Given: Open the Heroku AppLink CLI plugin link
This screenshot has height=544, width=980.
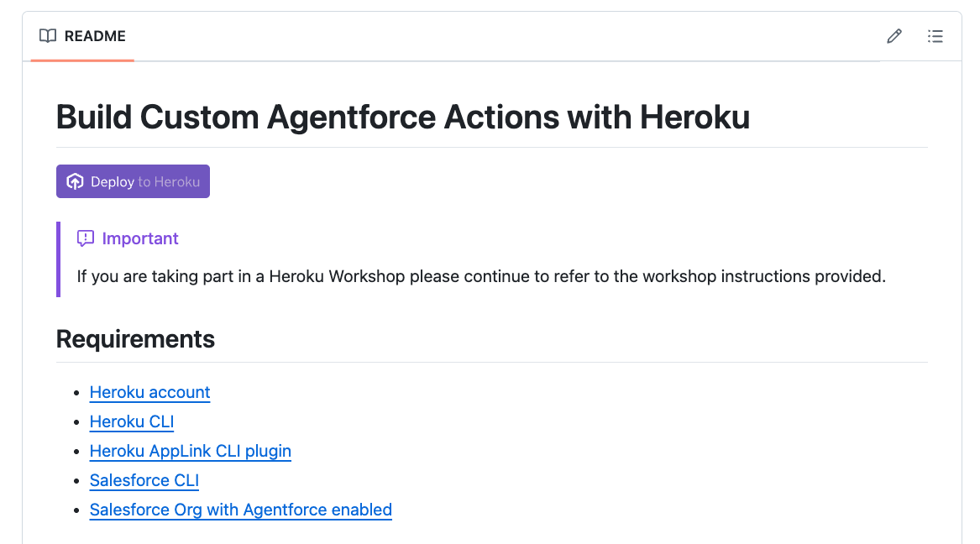Looking at the screenshot, I should [x=190, y=451].
